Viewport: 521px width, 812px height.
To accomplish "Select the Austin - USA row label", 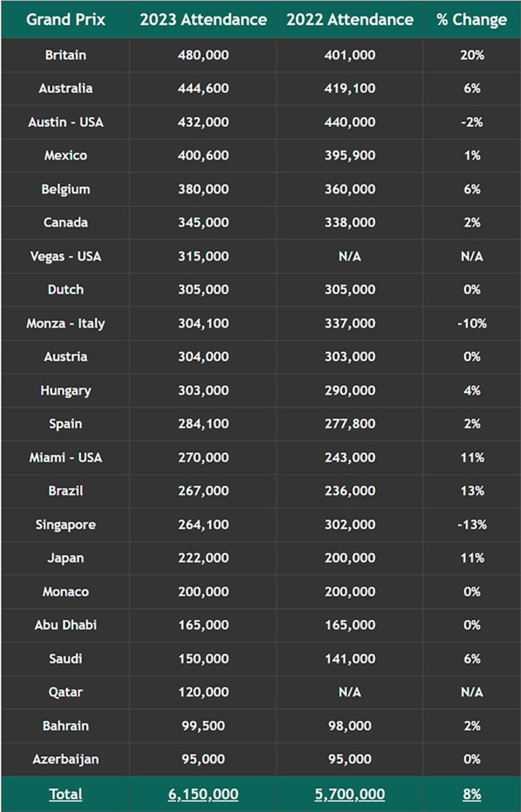I will tap(66, 122).
